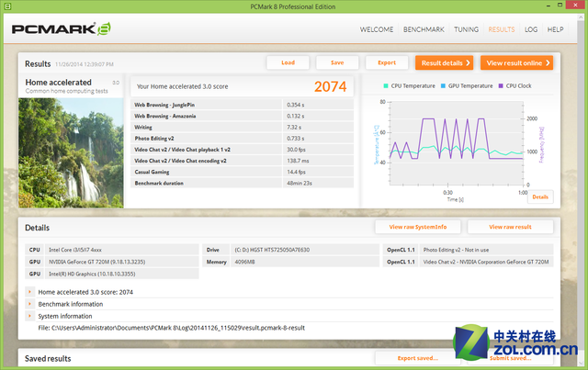
Task: Open chart Details button
Action: [x=540, y=196]
